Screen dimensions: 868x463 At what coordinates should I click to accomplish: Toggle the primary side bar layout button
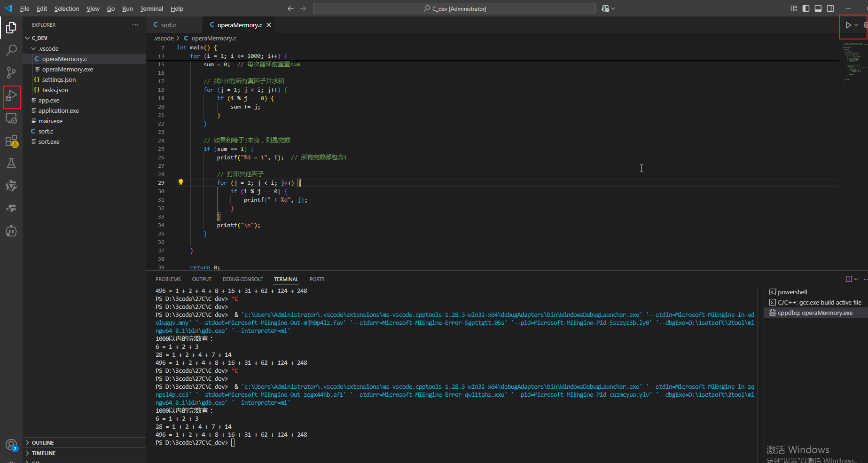pos(806,8)
